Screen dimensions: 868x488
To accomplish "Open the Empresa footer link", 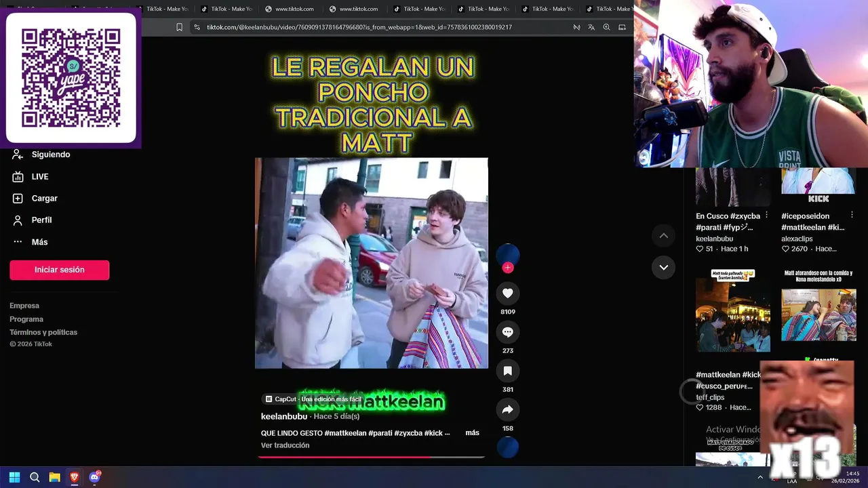I will click(24, 306).
